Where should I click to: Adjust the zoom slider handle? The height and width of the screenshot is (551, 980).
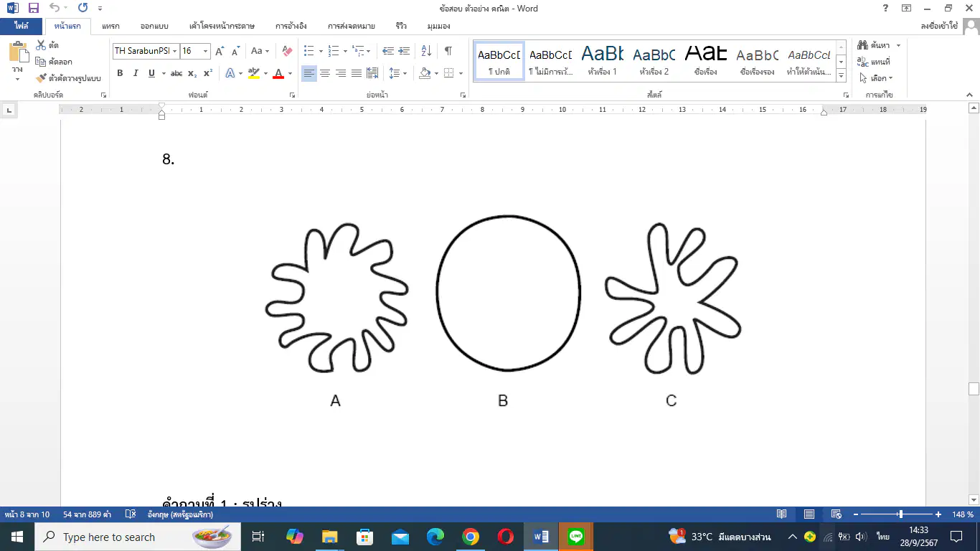coord(900,514)
